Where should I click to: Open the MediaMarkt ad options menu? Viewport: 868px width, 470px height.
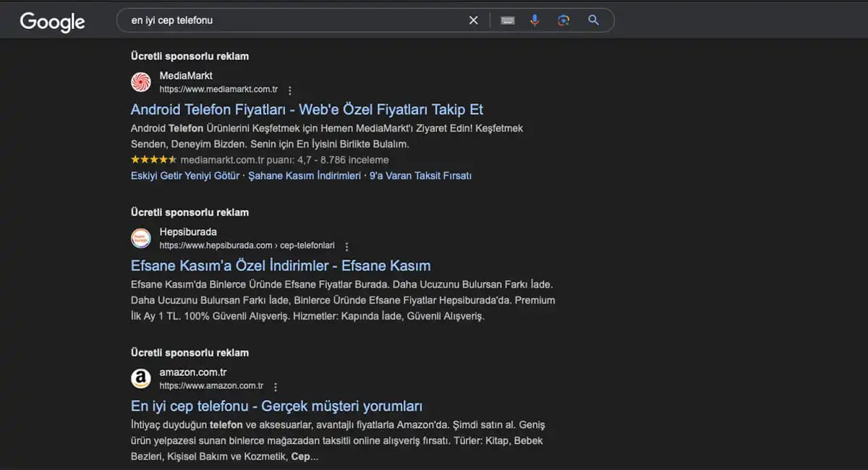pos(290,90)
